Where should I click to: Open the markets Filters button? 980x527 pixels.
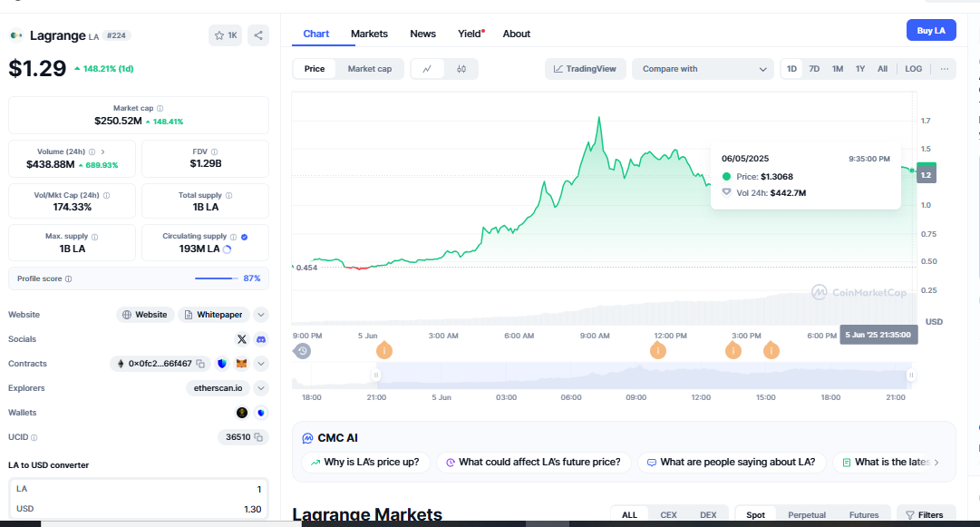pos(926,515)
